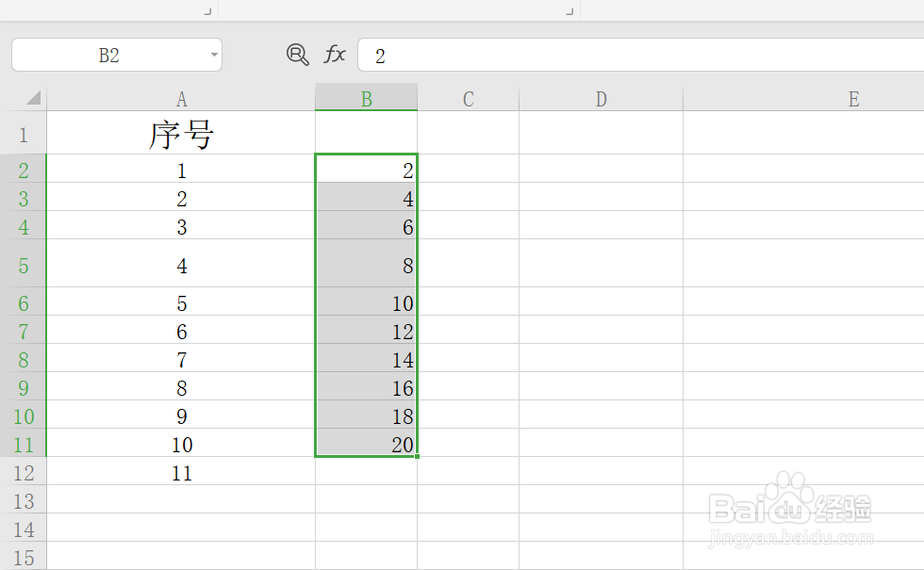Click cell A11 with value 10
924x570 pixels.
pyautogui.click(x=181, y=443)
